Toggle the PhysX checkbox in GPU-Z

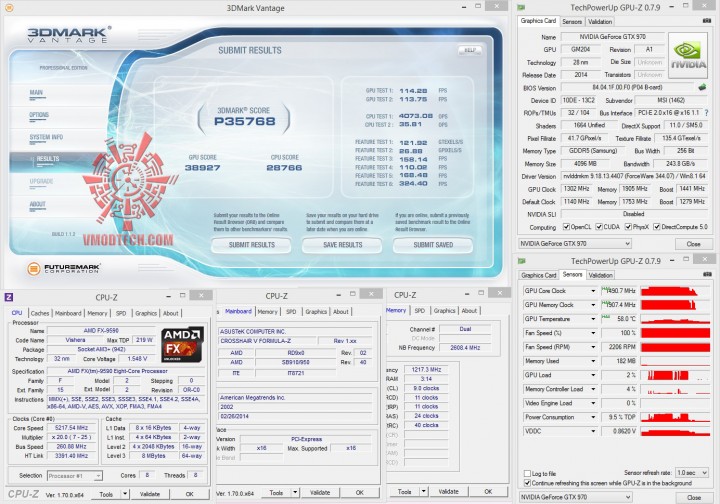628,227
